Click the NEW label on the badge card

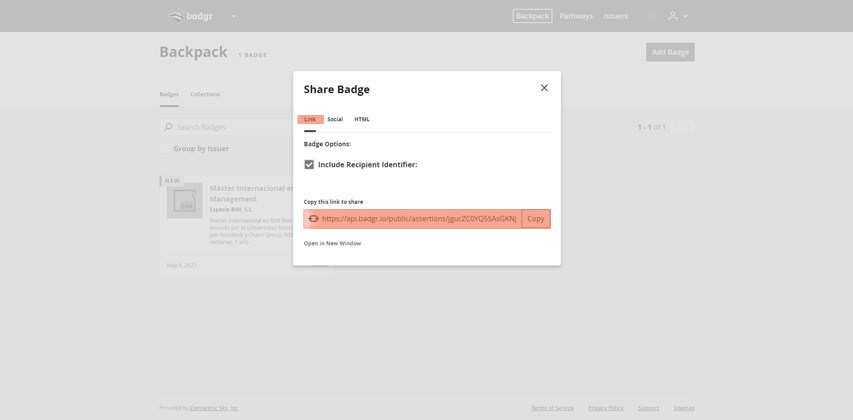pyautogui.click(x=172, y=181)
